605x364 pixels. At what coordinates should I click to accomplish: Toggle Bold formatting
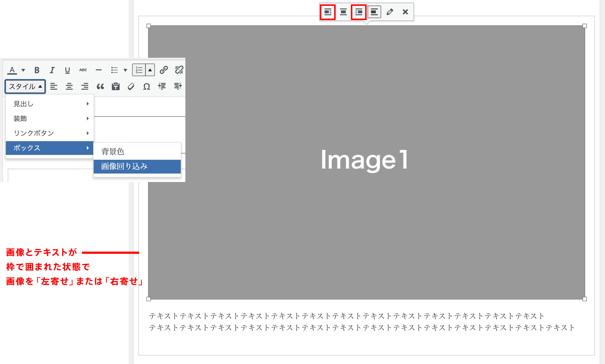point(37,70)
